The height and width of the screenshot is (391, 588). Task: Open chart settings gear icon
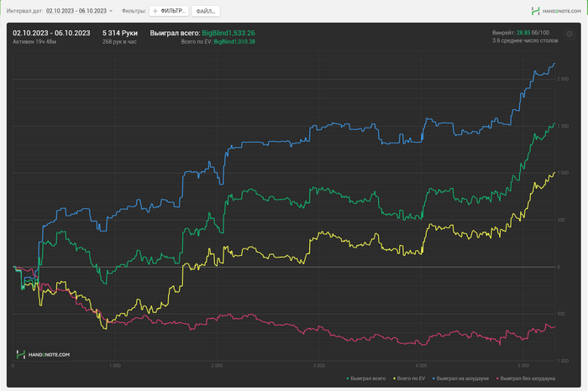pos(570,34)
